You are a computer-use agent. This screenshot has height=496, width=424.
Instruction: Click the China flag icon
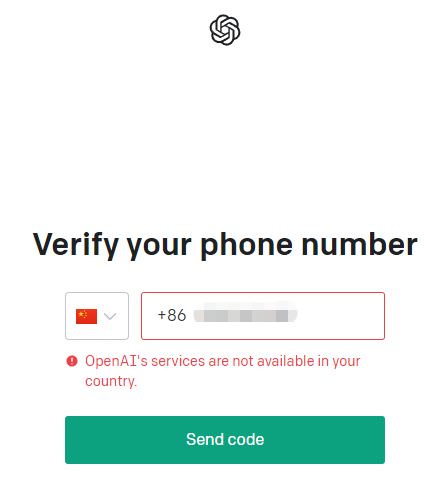tap(86, 316)
